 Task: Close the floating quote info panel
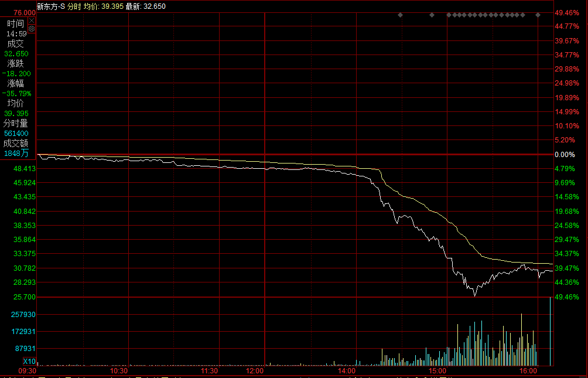point(32,20)
